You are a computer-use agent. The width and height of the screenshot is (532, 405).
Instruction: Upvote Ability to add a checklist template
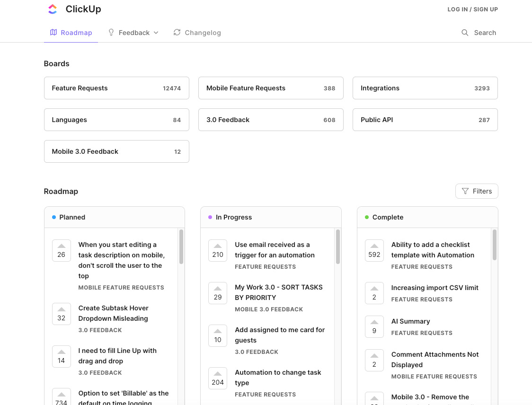point(374,251)
